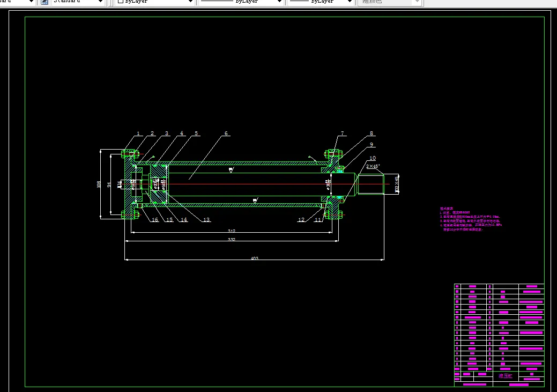The width and height of the screenshot is (557, 392).
Task: Click the 312 length dimension text
Action: [231, 231]
